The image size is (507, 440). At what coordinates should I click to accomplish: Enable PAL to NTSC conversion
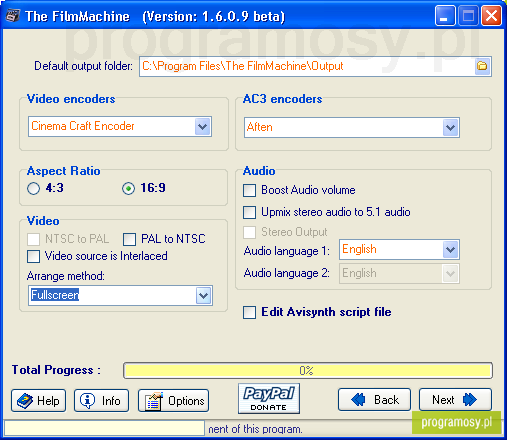point(129,239)
